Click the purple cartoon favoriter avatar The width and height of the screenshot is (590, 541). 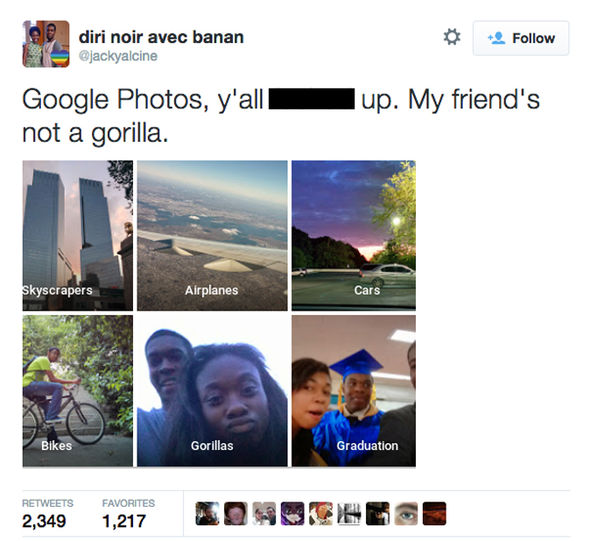coord(292,513)
